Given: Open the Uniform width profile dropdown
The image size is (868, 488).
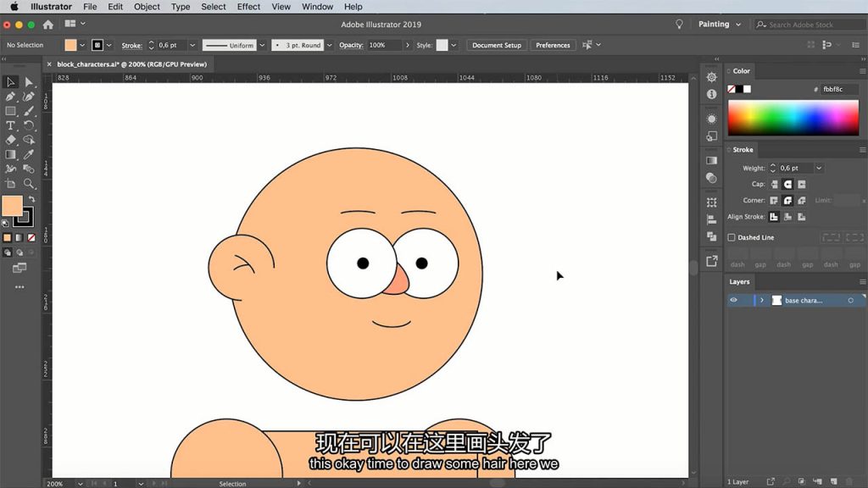Looking at the screenshot, I should pos(262,46).
